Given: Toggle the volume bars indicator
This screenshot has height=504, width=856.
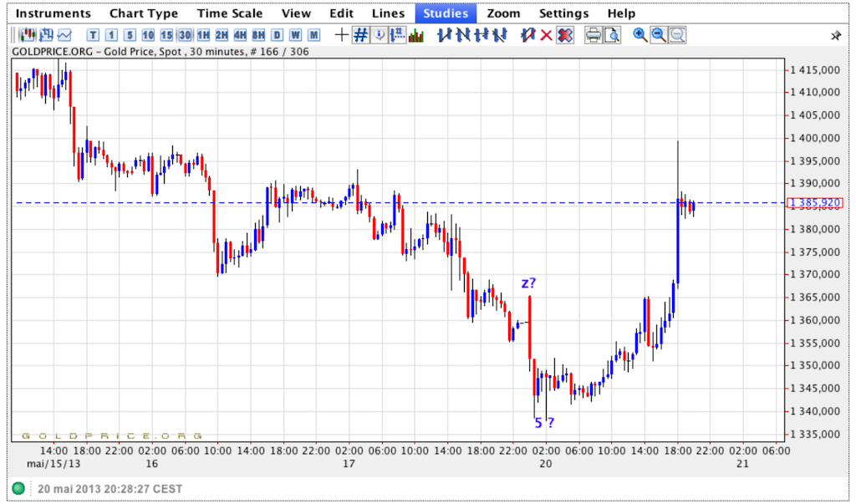Looking at the screenshot, I should pyautogui.click(x=416, y=35).
